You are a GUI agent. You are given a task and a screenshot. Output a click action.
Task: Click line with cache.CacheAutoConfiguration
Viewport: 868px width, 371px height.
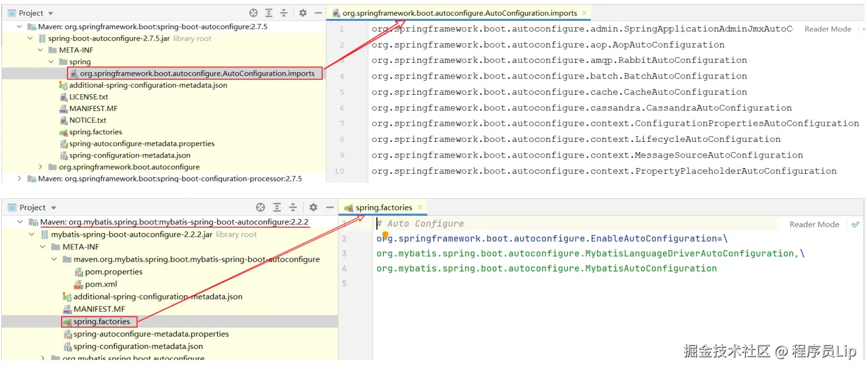559,92
